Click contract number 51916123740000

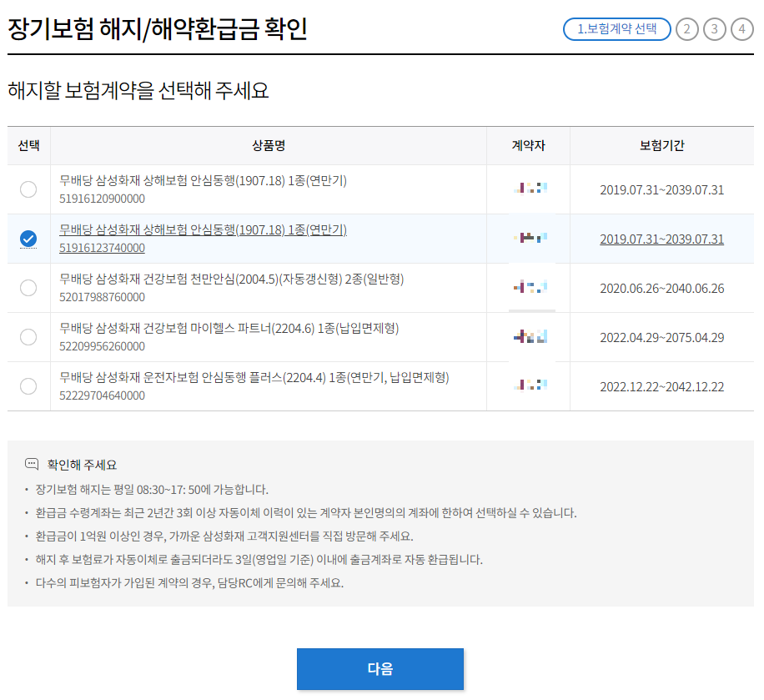pyautogui.click(x=102, y=248)
